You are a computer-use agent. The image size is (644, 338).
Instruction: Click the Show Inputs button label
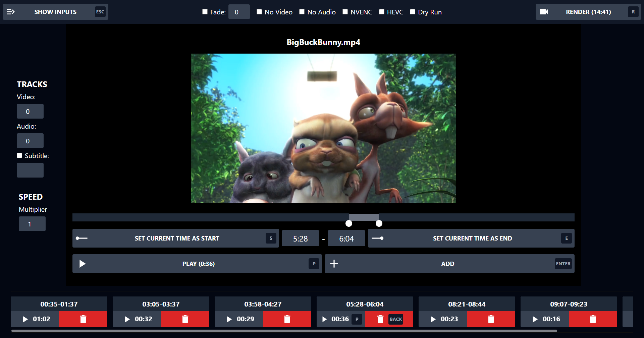pos(55,12)
